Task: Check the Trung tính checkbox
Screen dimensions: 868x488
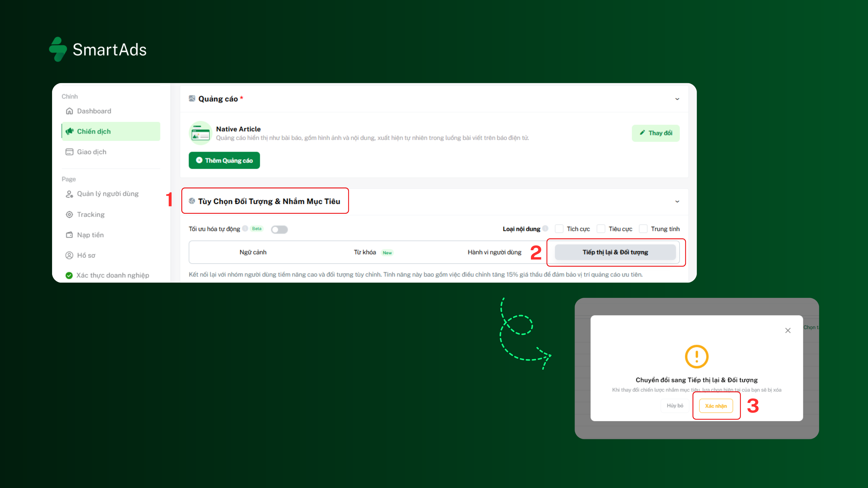Action: (643, 229)
